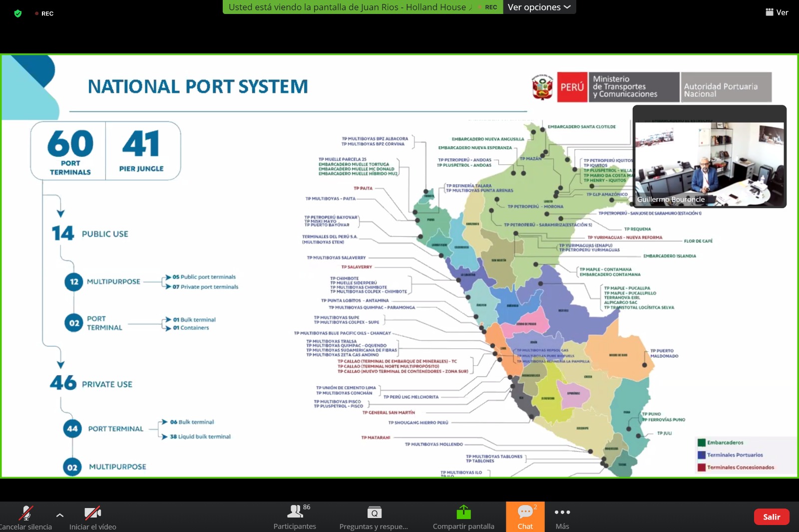Click the 14 PUBLIC USE heading
The height and width of the screenshot is (532, 799).
point(90,233)
